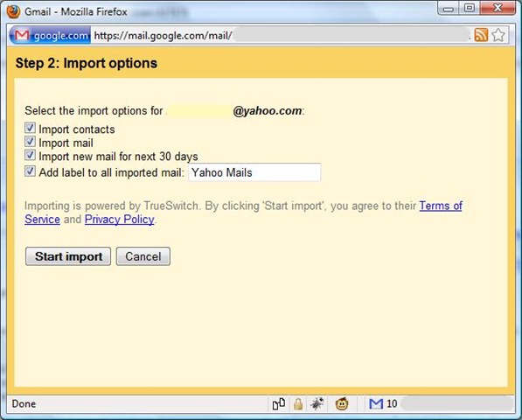Toggle Add label to all imported mail
Viewport: 522px width, 420px height.
(30, 171)
